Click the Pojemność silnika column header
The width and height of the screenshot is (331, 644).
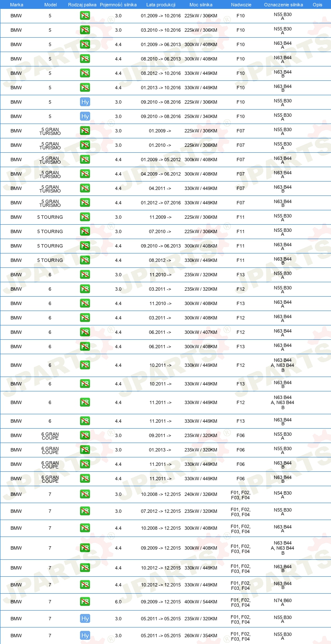pyautogui.click(x=118, y=4)
